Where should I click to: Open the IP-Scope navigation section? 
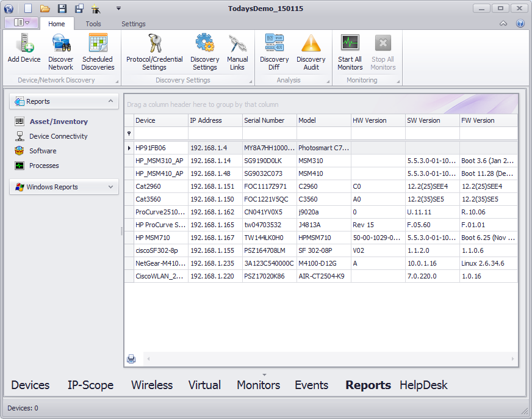pyautogui.click(x=90, y=385)
